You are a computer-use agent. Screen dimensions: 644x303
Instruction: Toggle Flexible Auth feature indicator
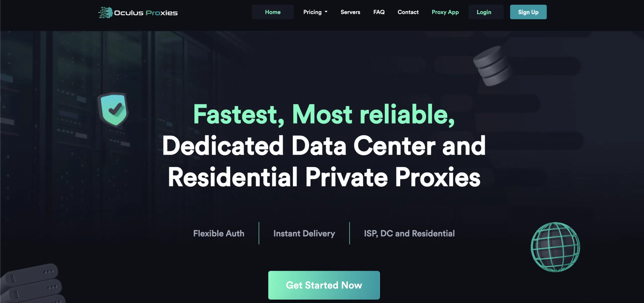[219, 233]
